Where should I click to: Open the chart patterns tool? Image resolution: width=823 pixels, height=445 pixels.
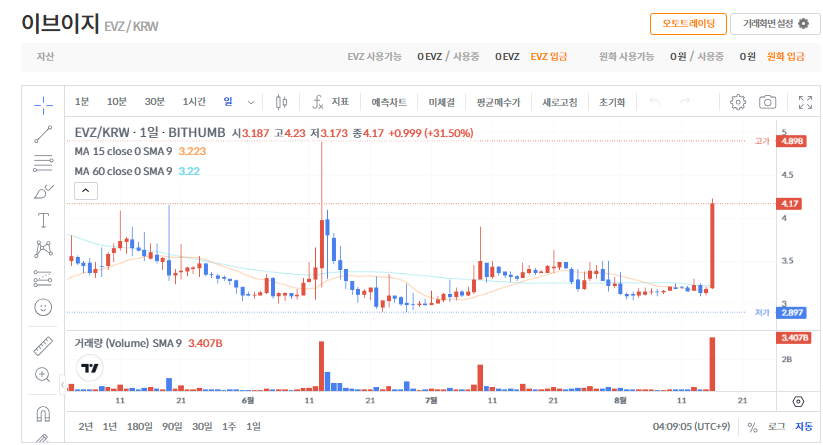[x=43, y=249]
